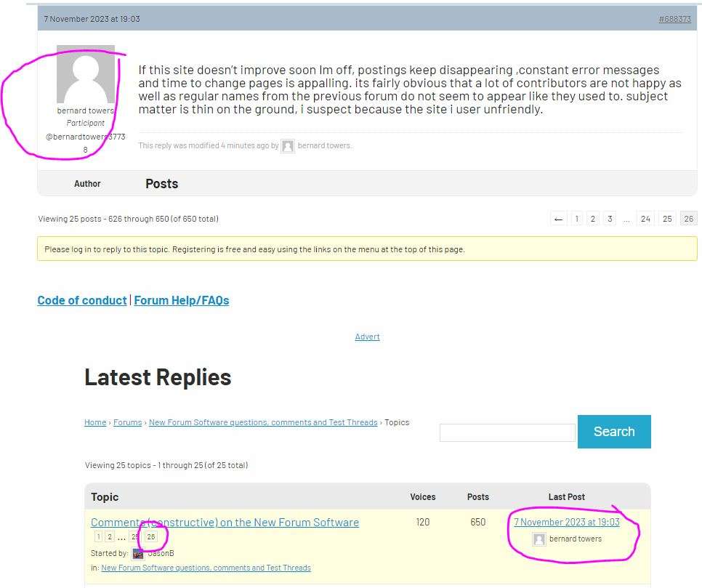The width and height of the screenshot is (702, 588).
Task: Open topic 'Comments (constructive) on the New Forum Software'
Action: click(x=225, y=522)
